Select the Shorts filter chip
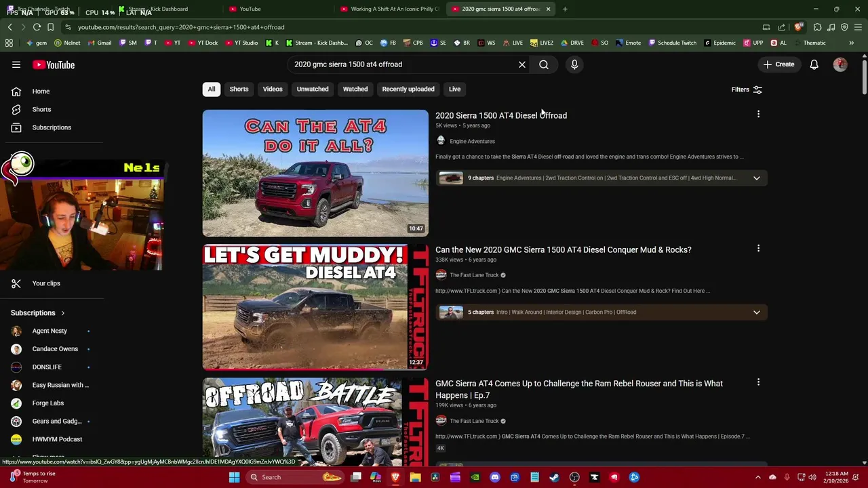This screenshot has height=488, width=868. (x=239, y=89)
